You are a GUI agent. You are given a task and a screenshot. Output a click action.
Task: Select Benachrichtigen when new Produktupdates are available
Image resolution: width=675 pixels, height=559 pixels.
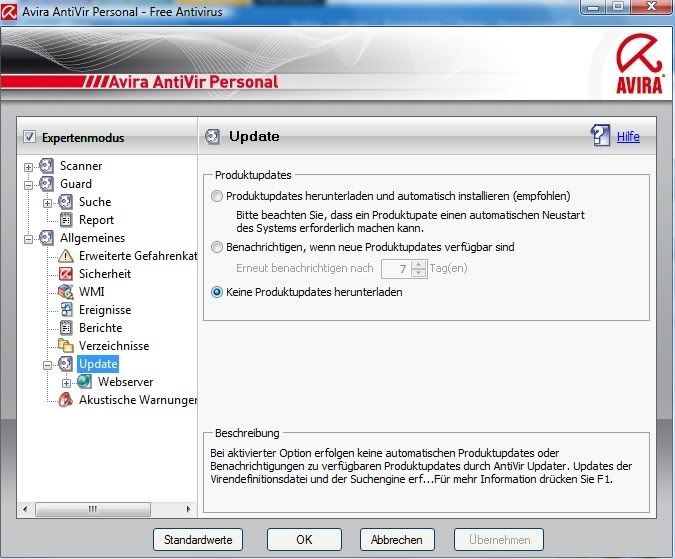(x=217, y=247)
